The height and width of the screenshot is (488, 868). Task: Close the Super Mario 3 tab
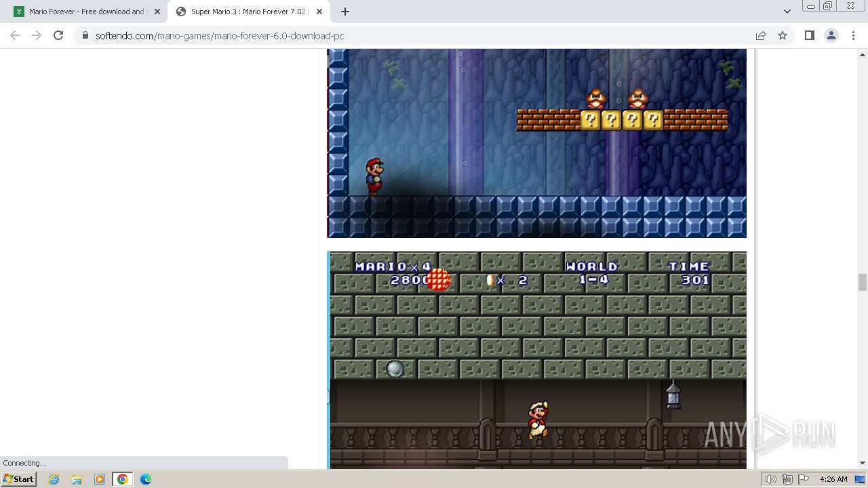tap(319, 12)
